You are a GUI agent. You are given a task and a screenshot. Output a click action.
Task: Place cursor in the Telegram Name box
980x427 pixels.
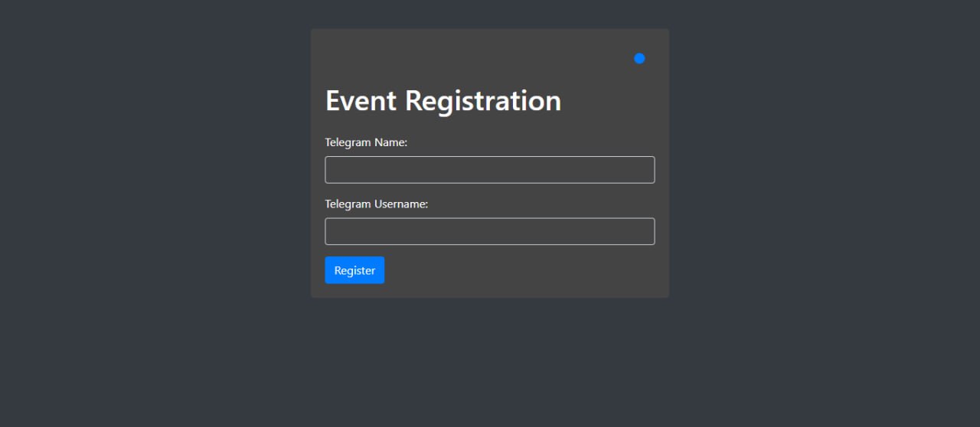489,170
